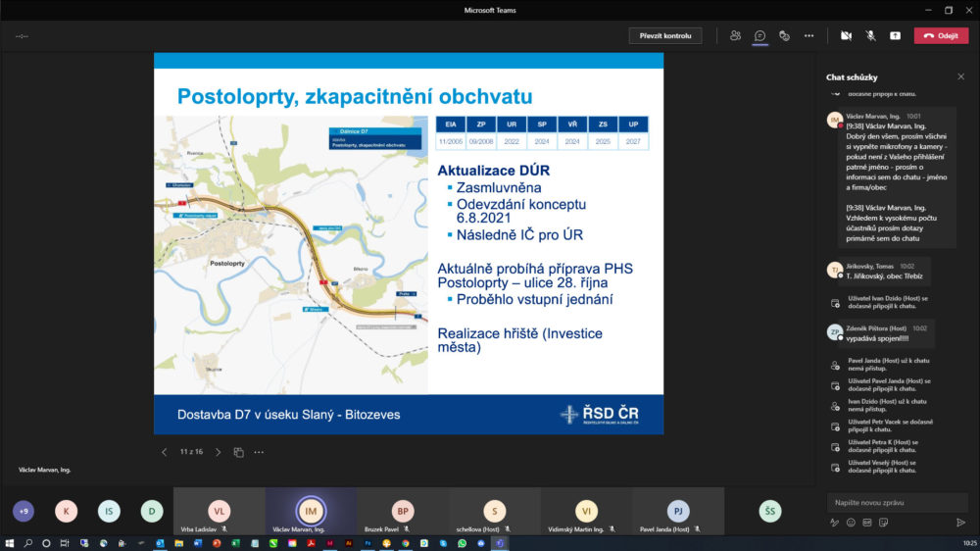Leave the meeting with the Odejít button
This screenshot has width=980, height=551.
pyautogui.click(x=941, y=35)
